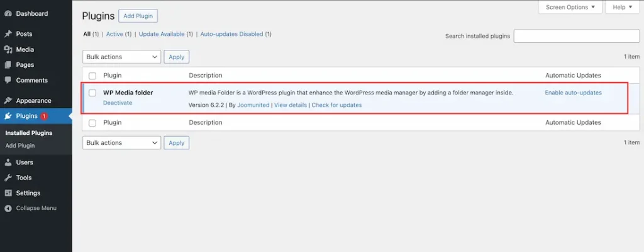This screenshot has width=644, height=252.
Task: Click the Description column header at top
Action: (x=206, y=76)
